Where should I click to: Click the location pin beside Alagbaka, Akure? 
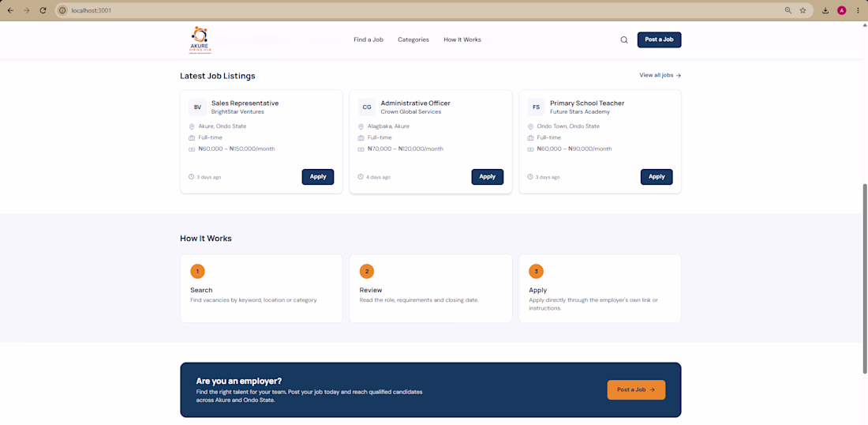361,126
